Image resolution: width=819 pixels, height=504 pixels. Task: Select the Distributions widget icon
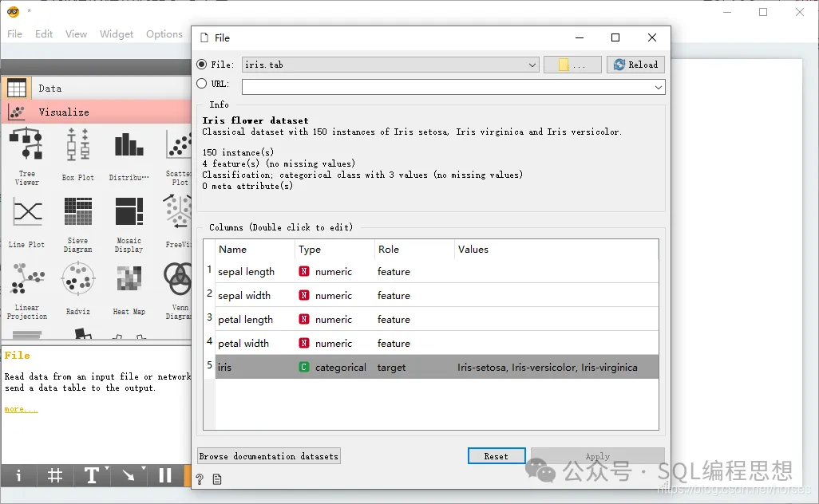tap(129, 155)
